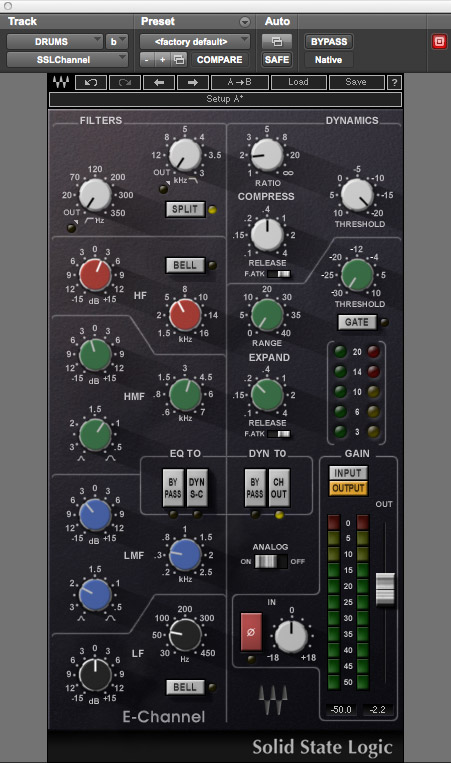Toggle expander F.ATK fast attack switch
This screenshot has height=763, width=451.
tap(279, 434)
